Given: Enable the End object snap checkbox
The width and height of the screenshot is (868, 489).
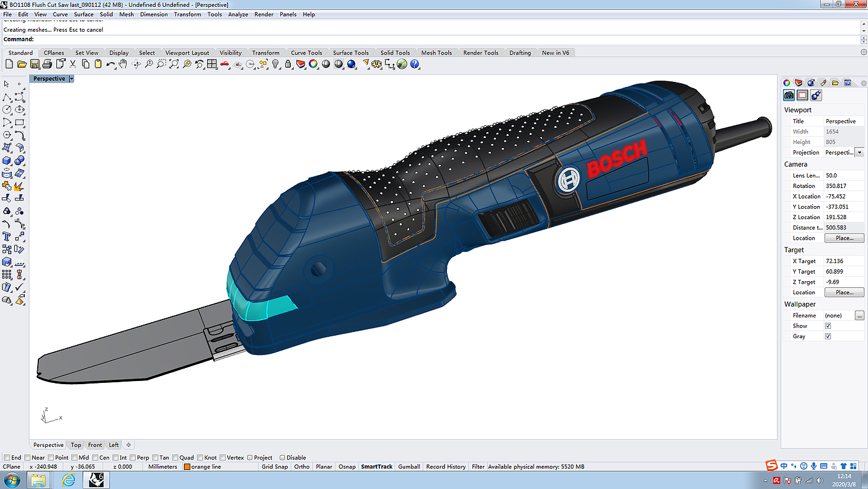Looking at the screenshot, I should pos(7,457).
